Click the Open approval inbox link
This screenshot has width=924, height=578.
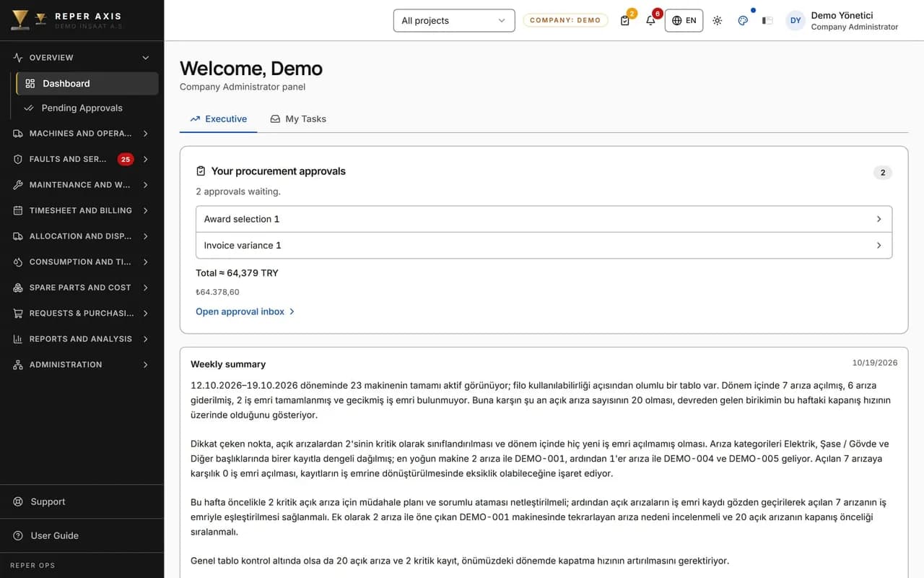click(245, 311)
